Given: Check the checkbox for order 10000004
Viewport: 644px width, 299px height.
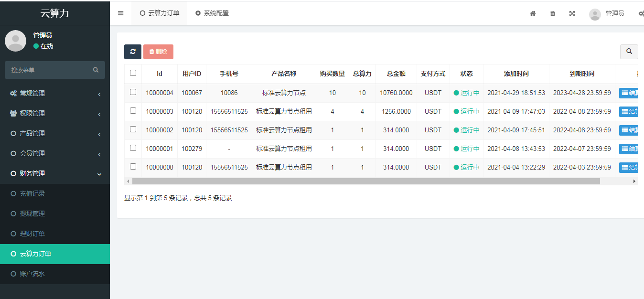Looking at the screenshot, I should coord(133,93).
